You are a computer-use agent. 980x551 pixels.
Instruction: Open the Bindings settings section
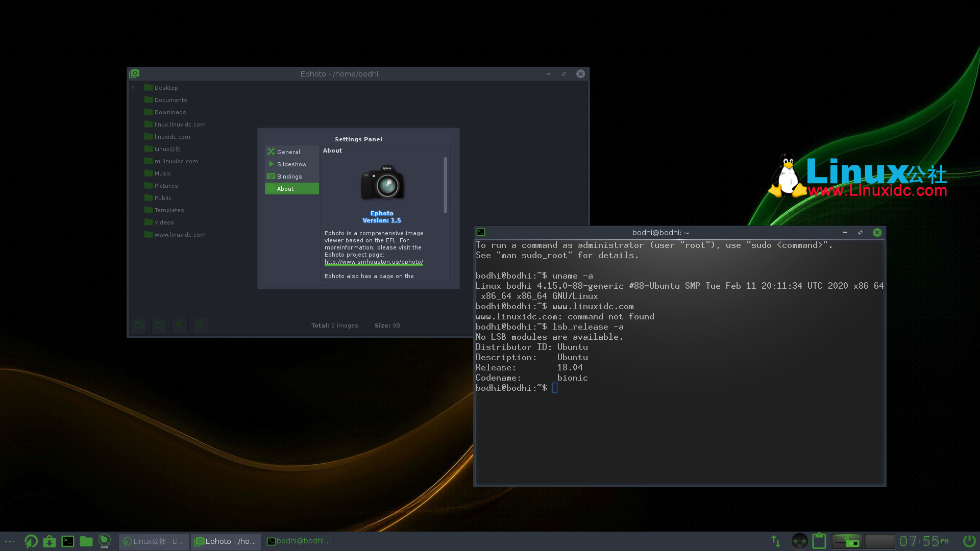[x=291, y=177]
